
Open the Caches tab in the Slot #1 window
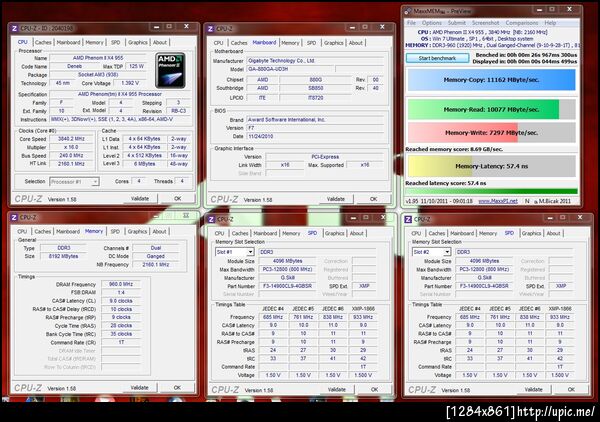tap(240, 233)
